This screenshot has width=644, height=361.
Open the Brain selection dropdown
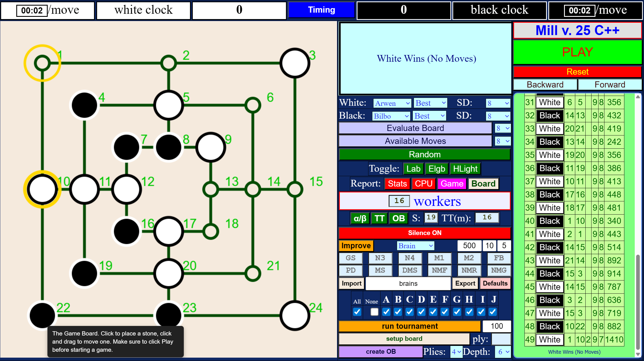pyautogui.click(x=415, y=246)
